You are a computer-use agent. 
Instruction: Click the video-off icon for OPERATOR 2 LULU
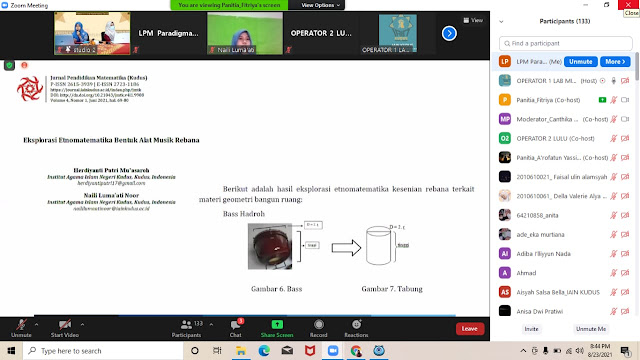pyautogui.click(x=625, y=138)
